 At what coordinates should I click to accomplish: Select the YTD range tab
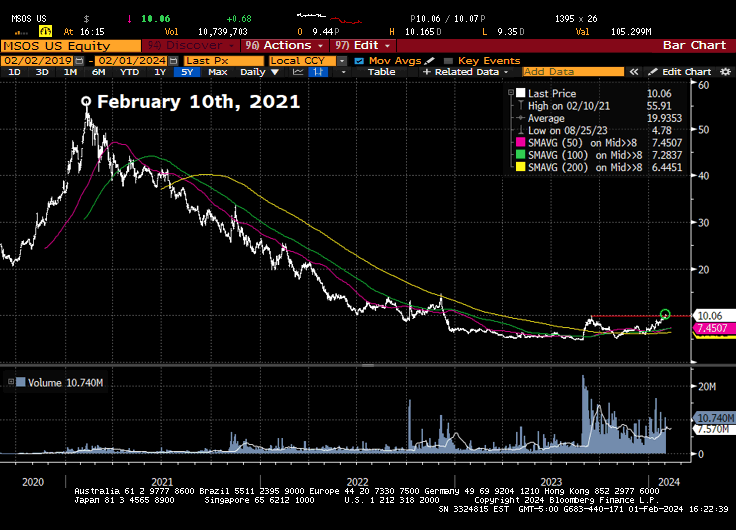pos(129,72)
